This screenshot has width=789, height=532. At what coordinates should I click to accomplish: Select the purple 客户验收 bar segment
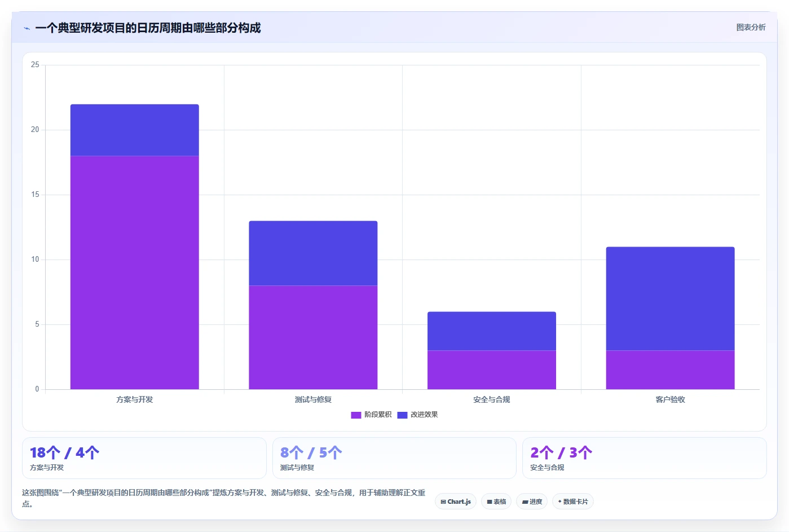pos(670,370)
